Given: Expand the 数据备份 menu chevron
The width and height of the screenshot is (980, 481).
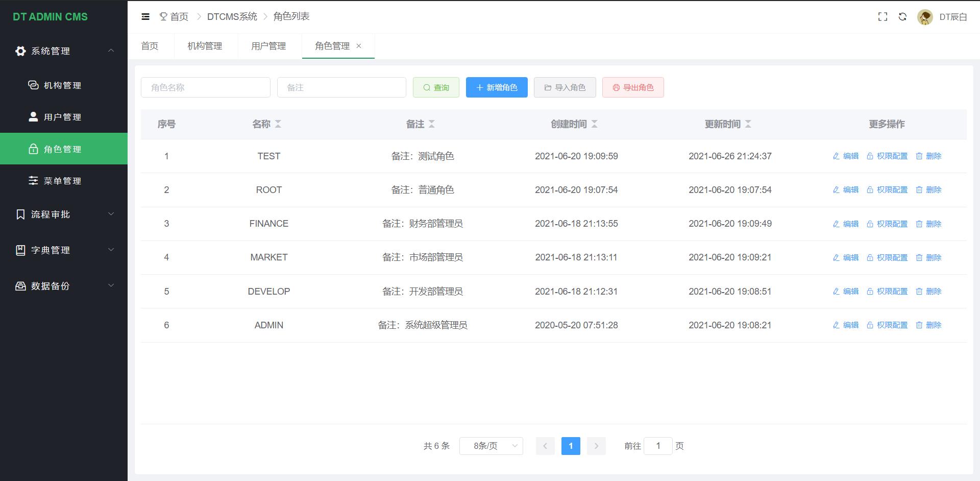Looking at the screenshot, I should click(111, 285).
